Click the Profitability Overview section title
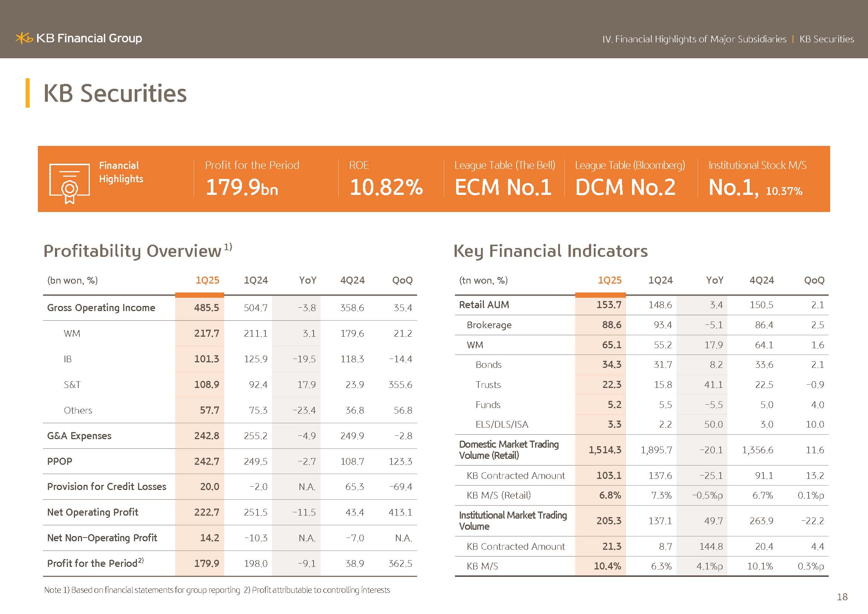 [x=132, y=251]
